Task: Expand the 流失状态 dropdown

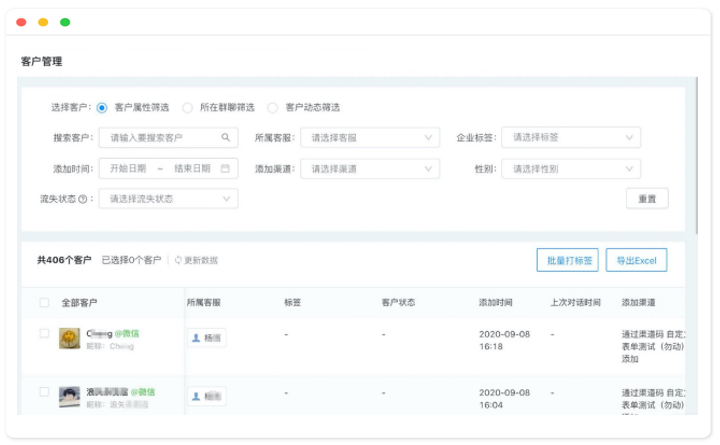Action: [x=168, y=199]
